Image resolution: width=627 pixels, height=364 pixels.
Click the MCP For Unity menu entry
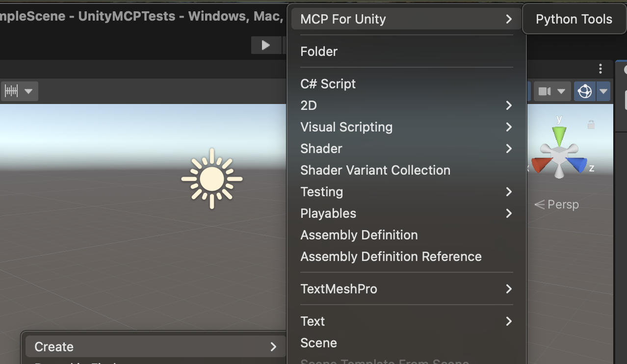point(342,19)
